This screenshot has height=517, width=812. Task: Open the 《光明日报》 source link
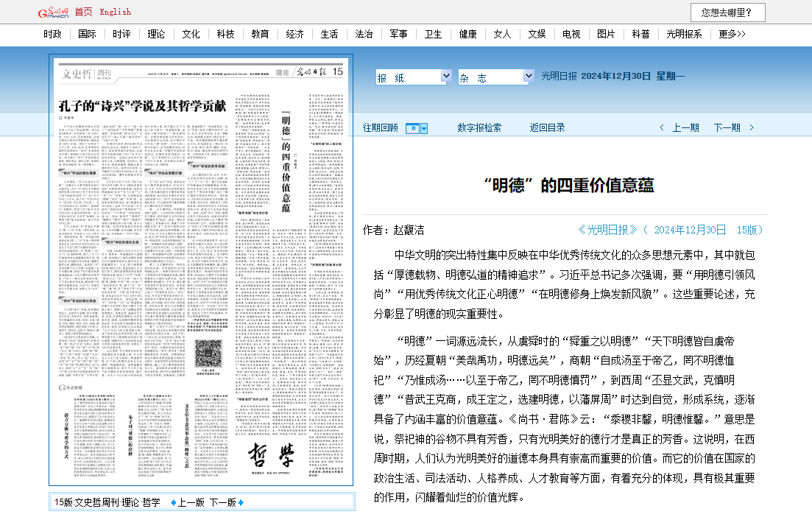[607, 230]
